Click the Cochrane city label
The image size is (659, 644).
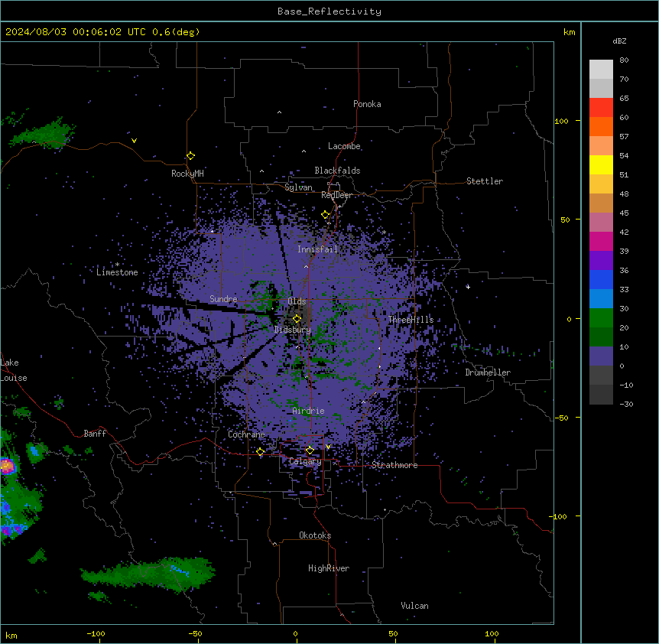(246, 434)
